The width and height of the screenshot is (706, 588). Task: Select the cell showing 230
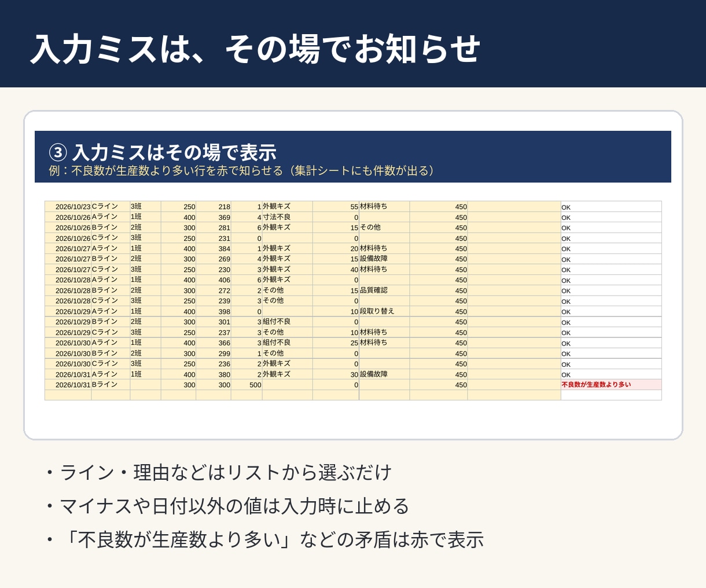[214, 269]
